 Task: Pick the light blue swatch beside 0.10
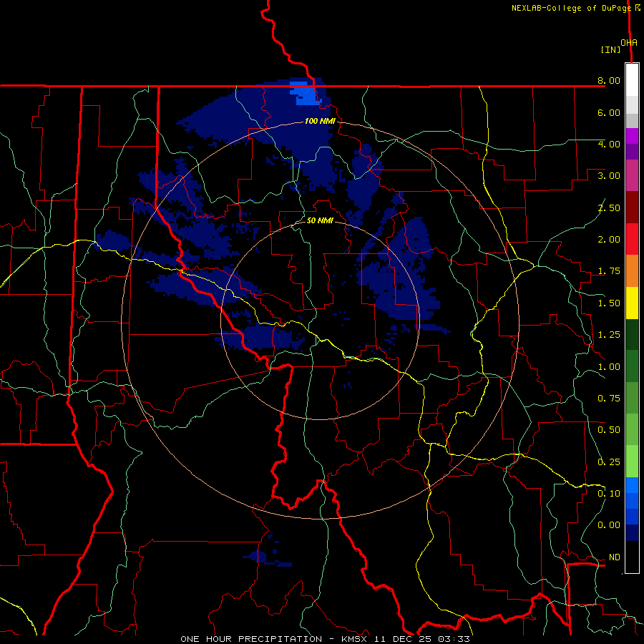632,485
